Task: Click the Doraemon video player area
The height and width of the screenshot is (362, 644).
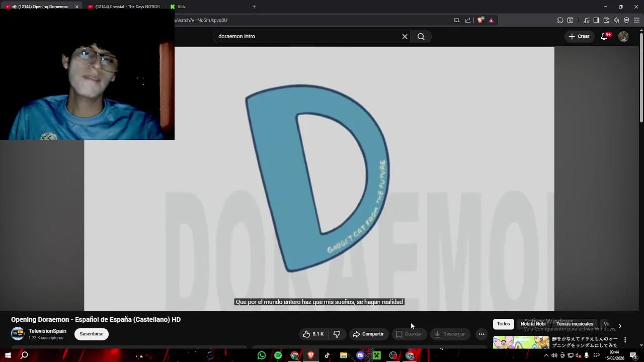Action: [x=319, y=178]
